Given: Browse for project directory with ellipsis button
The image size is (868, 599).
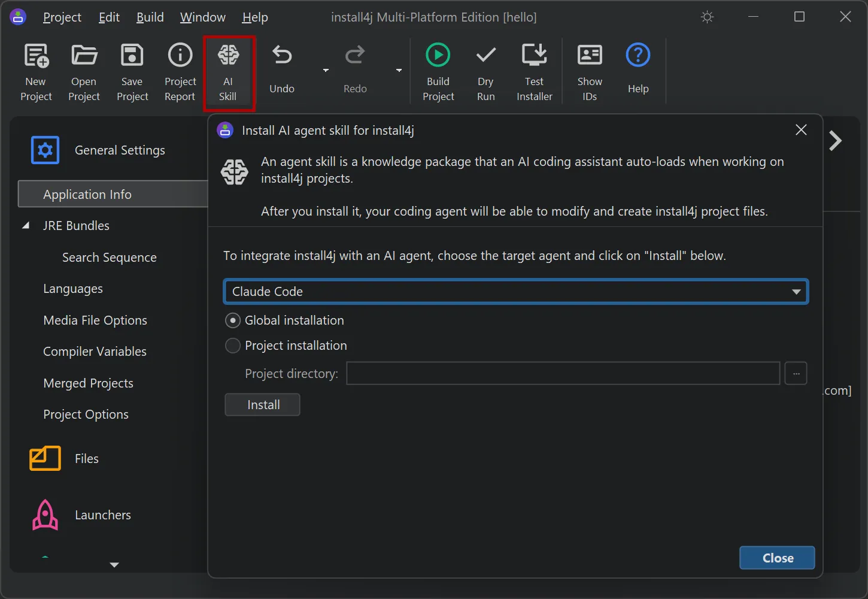Looking at the screenshot, I should point(796,373).
